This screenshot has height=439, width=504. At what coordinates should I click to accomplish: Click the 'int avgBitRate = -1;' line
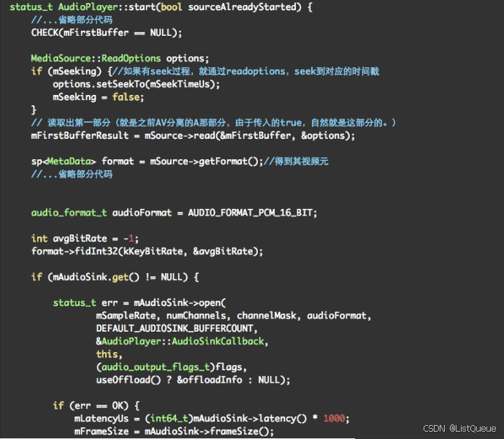[x=85, y=238]
